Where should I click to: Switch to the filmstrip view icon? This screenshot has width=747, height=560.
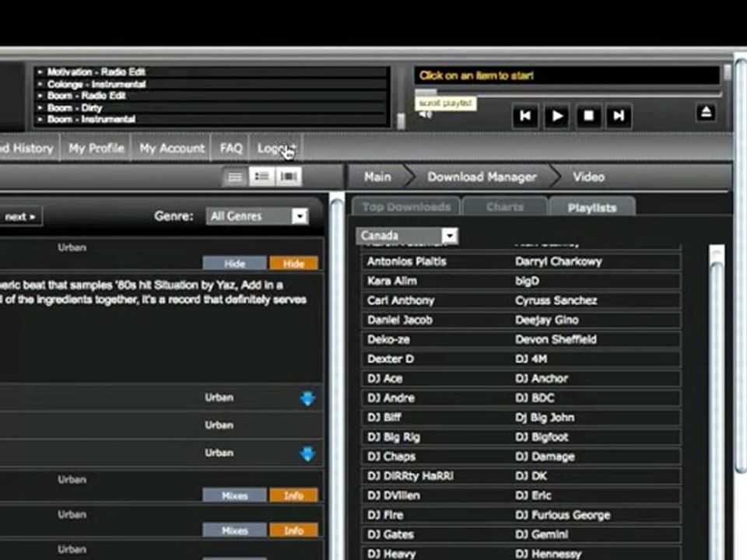[x=289, y=177]
